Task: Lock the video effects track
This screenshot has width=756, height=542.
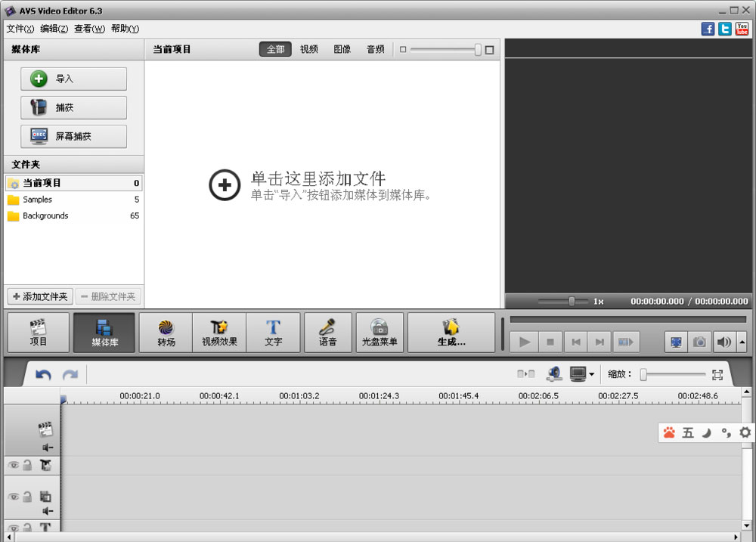Action: pos(27,466)
